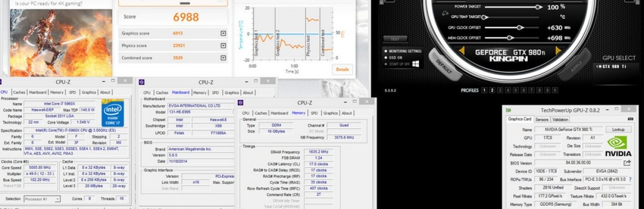Click the NVIDIA logo in GPU-Z
644x209 pixels.
(x=618, y=147)
